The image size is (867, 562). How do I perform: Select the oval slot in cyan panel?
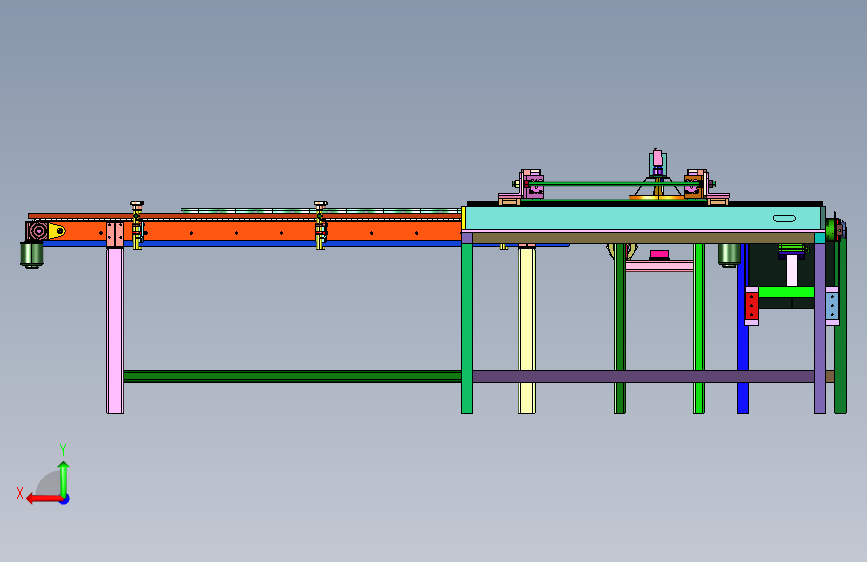coord(784,218)
